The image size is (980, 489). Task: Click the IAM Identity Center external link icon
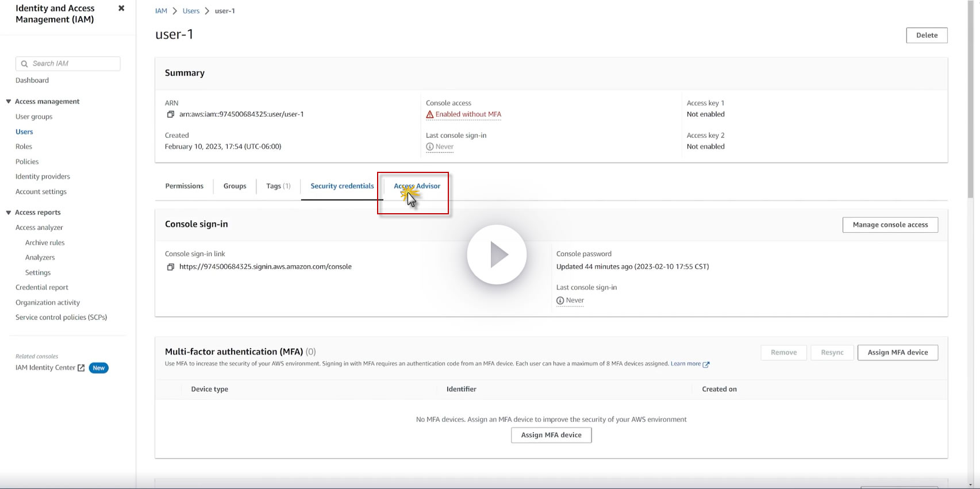[x=81, y=368]
